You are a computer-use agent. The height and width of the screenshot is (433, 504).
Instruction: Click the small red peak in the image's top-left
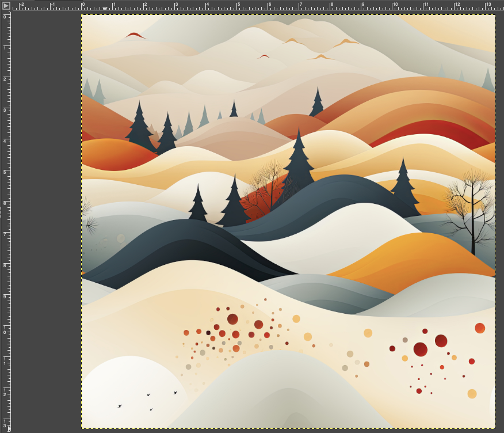[134, 35]
